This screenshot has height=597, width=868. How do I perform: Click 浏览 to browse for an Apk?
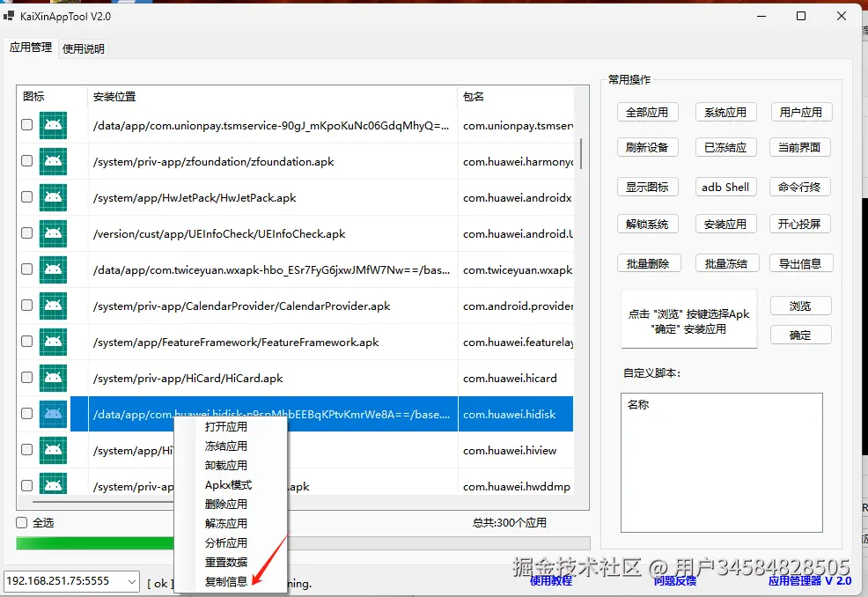click(x=800, y=306)
